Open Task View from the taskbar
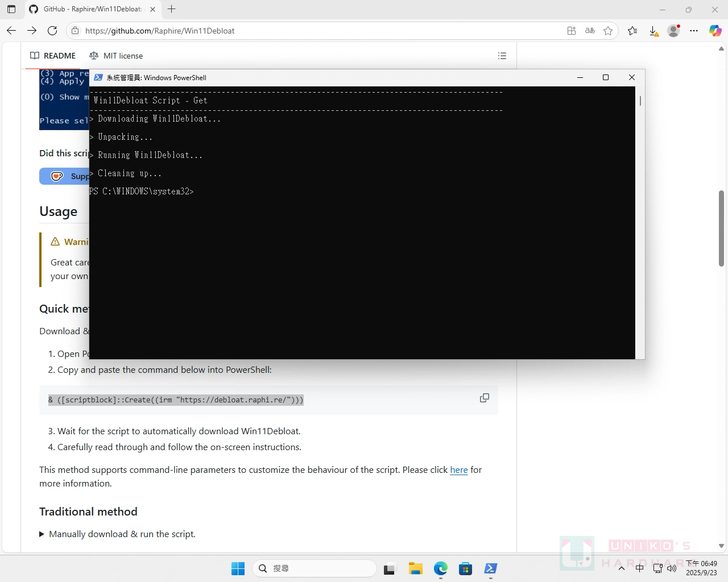 pyautogui.click(x=390, y=568)
